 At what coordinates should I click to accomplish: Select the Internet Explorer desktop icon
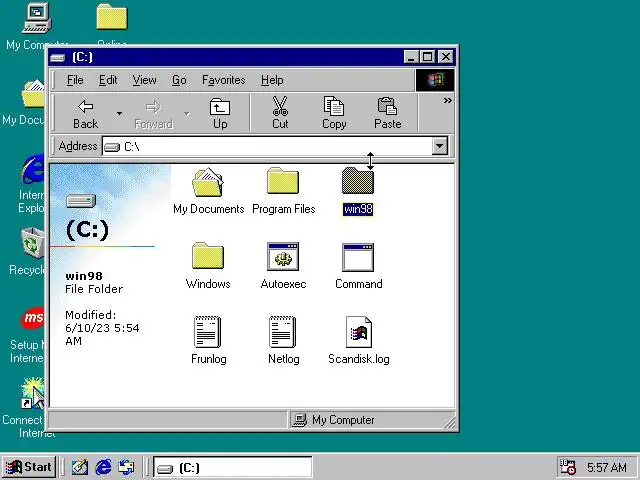click(30, 184)
